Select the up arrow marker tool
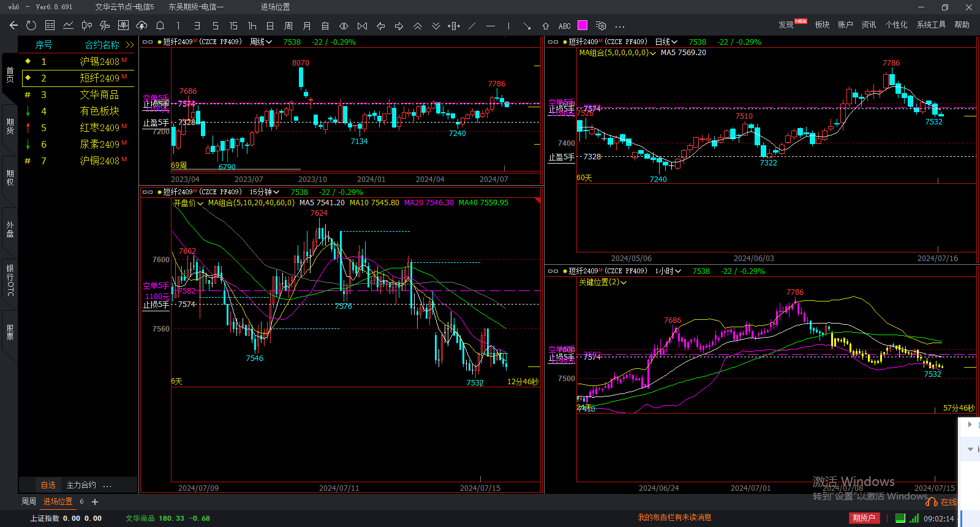The width and height of the screenshot is (980, 527). coord(545,26)
